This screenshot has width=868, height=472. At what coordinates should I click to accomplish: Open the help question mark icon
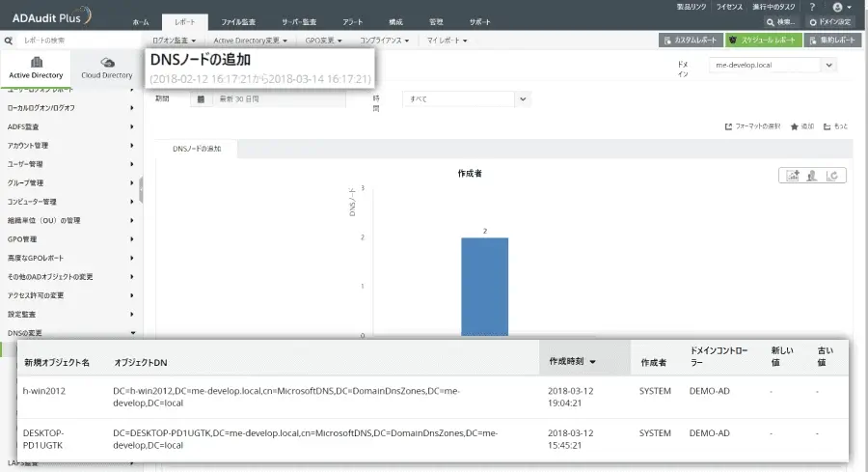pos(812,7)
